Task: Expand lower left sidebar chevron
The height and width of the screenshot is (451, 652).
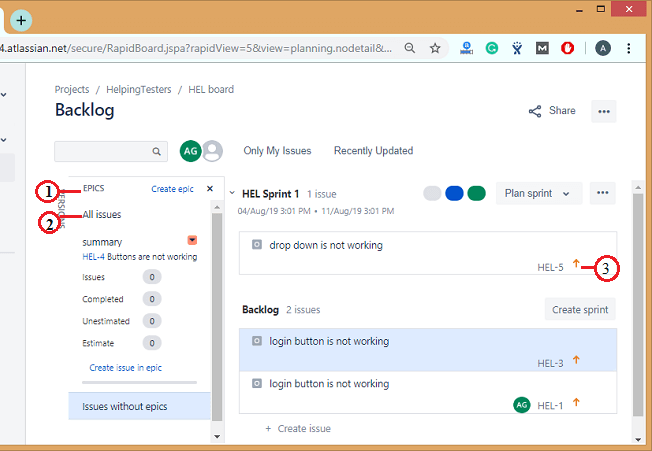Action: [x=4, y=140]
